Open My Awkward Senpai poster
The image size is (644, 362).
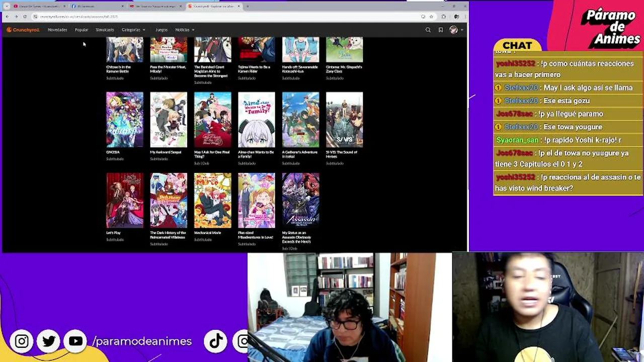pyautogui.click(x=169, y=120)
